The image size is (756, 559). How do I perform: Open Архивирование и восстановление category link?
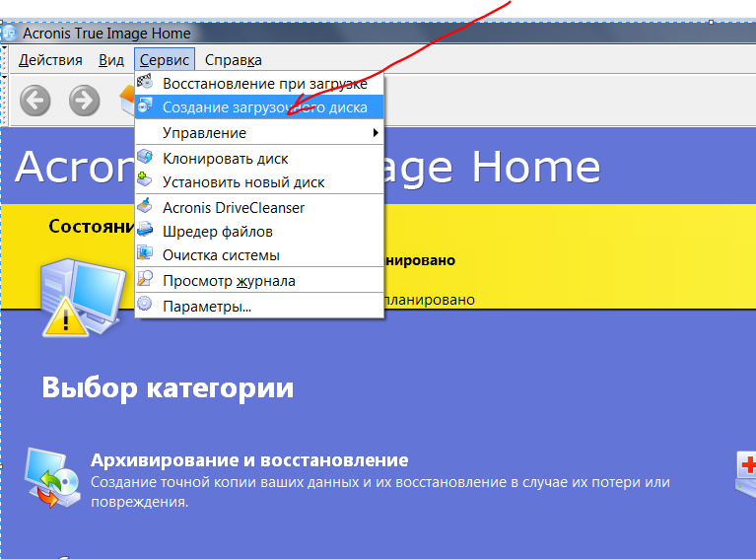click(x=249, y=460)
